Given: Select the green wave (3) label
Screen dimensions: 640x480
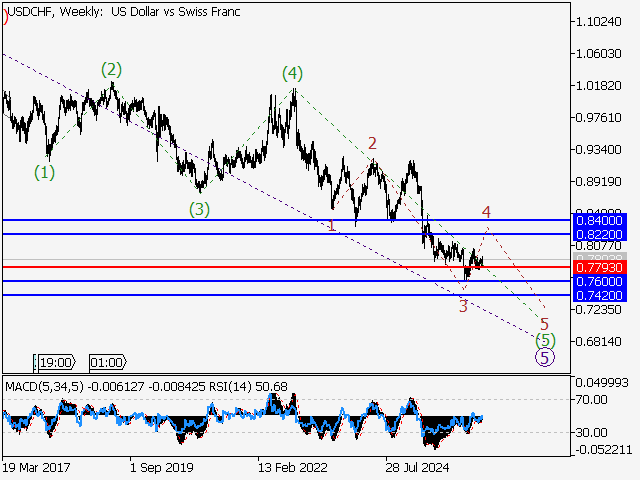Looking at the screenshot, I should 199,209.
